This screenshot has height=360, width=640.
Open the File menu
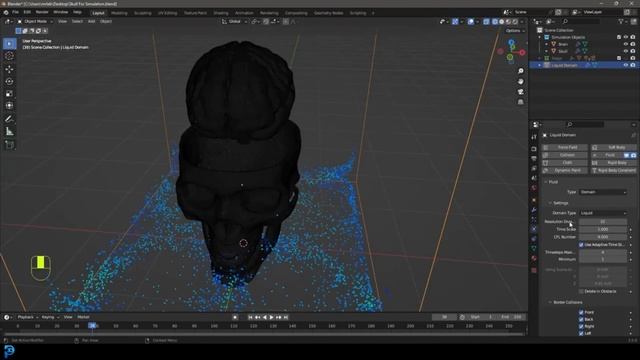(16, 12)
